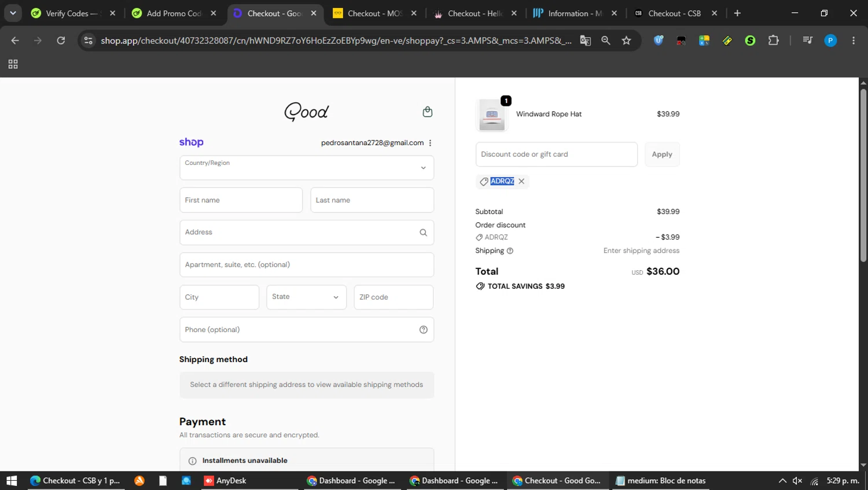Click the TOTAL SAVINGS $3.99 text

[x=526, y=286]
